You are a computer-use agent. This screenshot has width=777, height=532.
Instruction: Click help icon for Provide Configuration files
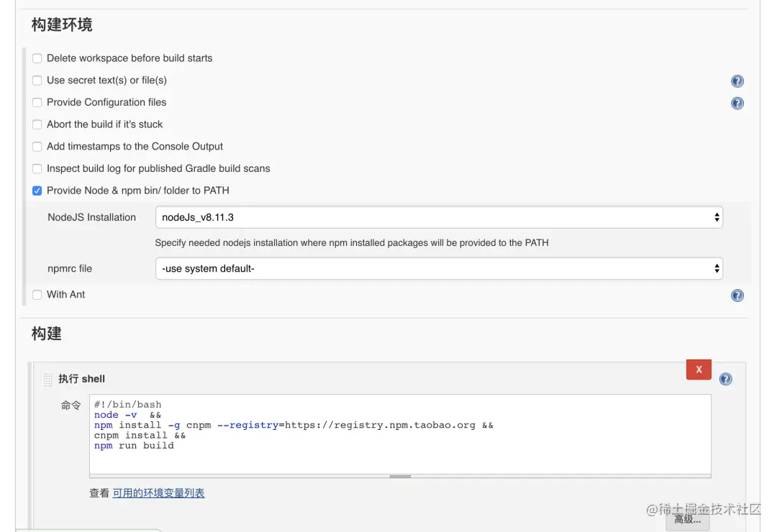pyautogui.click(x=737, y=104)
